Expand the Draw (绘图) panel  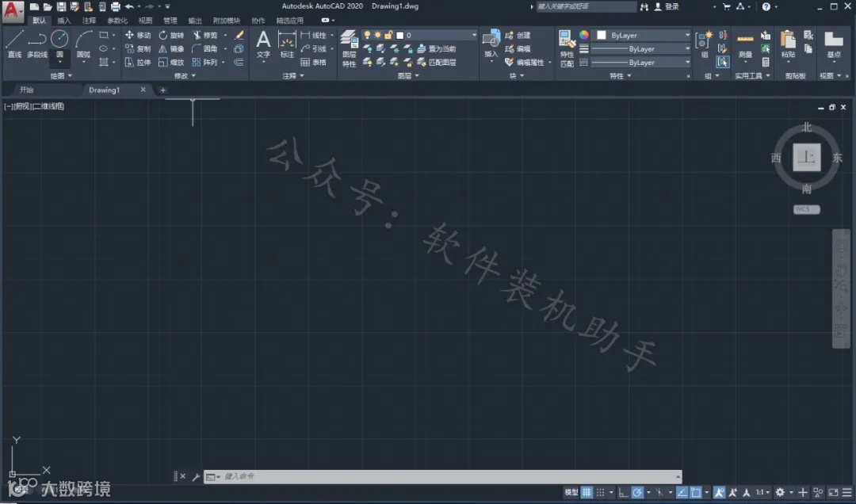coord(61,76)
